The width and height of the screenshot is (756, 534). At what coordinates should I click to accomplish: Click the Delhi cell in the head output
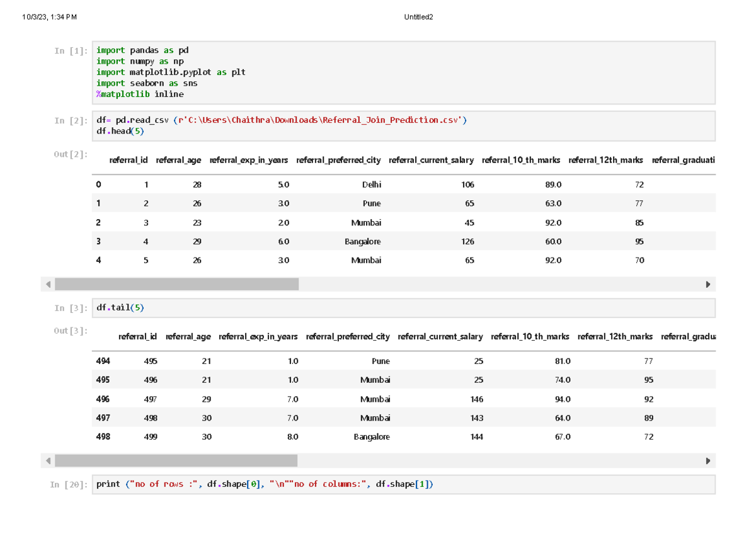pos(371,185)
